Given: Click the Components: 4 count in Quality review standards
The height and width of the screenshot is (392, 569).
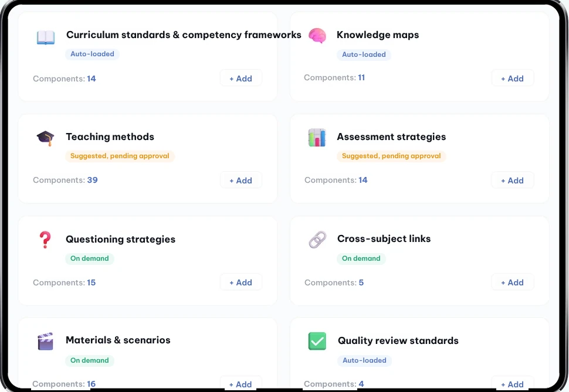Looking at the screenshot, I should [x=334, y=384].
